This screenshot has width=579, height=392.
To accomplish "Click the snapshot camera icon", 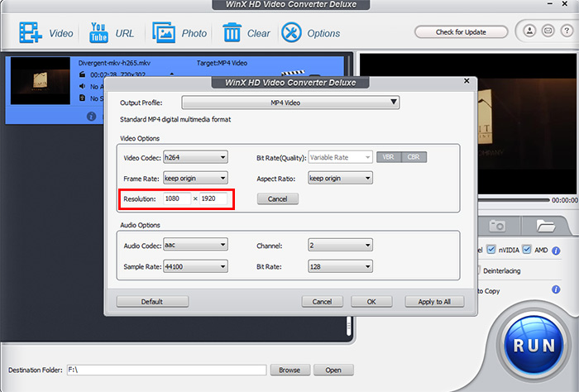I will (496, 225).
